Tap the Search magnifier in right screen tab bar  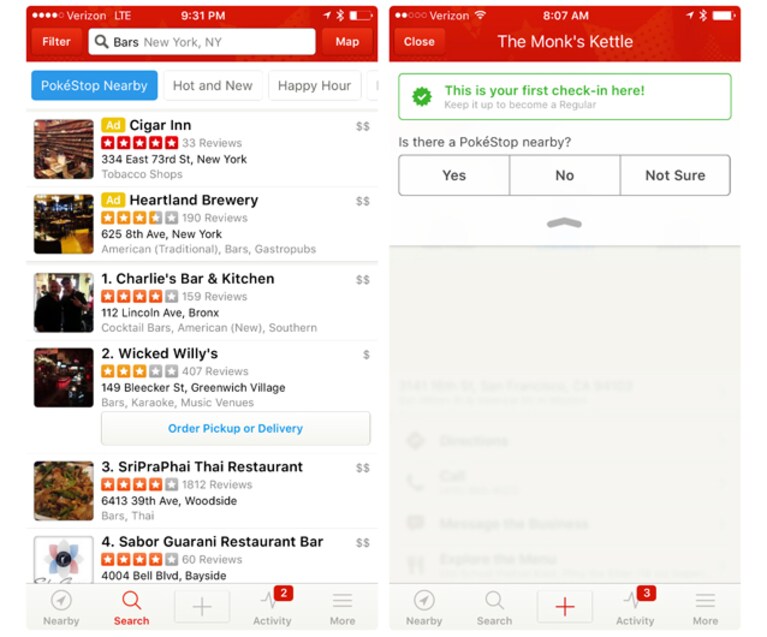coord(494,600)
